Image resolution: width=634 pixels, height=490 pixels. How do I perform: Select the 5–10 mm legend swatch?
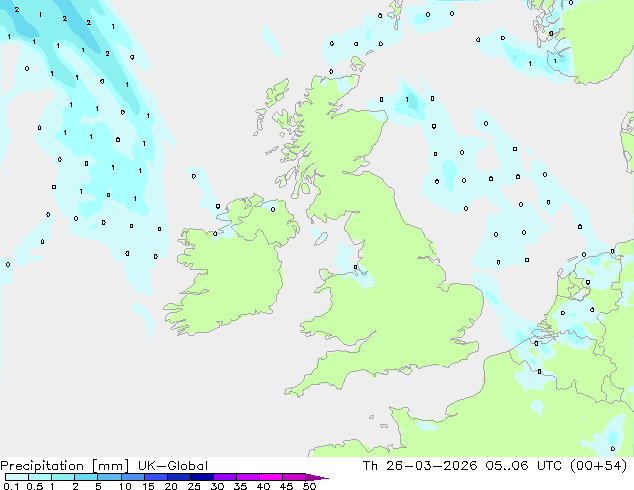point(109,477)
